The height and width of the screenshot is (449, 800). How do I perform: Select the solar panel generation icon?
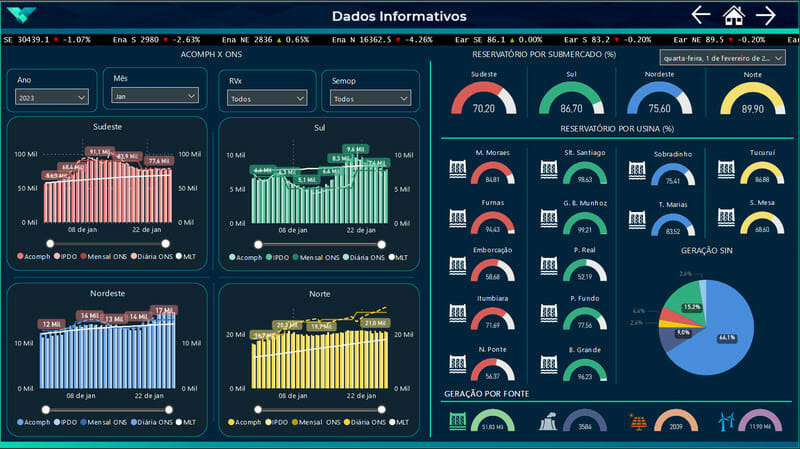pos(636,423)
